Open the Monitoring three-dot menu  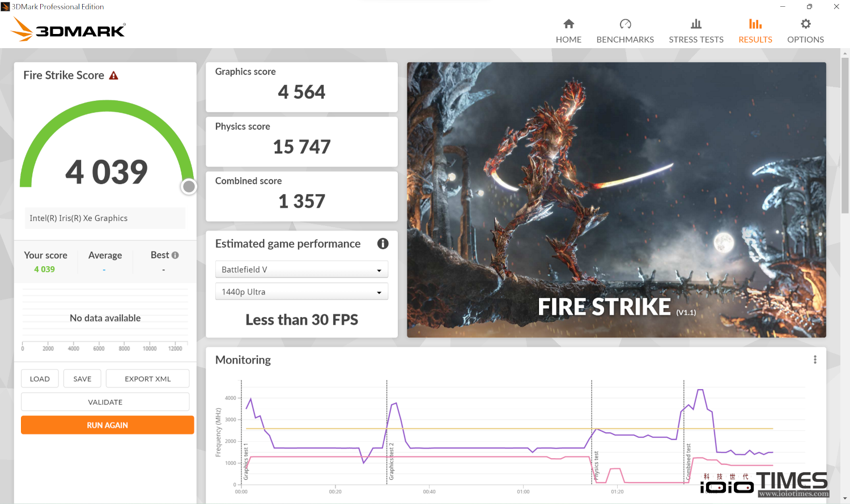tap(815, 360)
